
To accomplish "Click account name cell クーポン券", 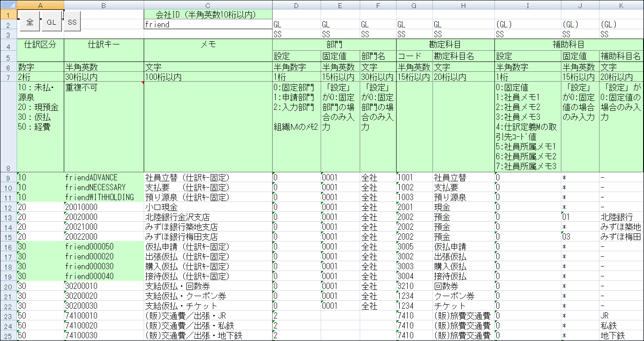I will (x=463, y=296).
